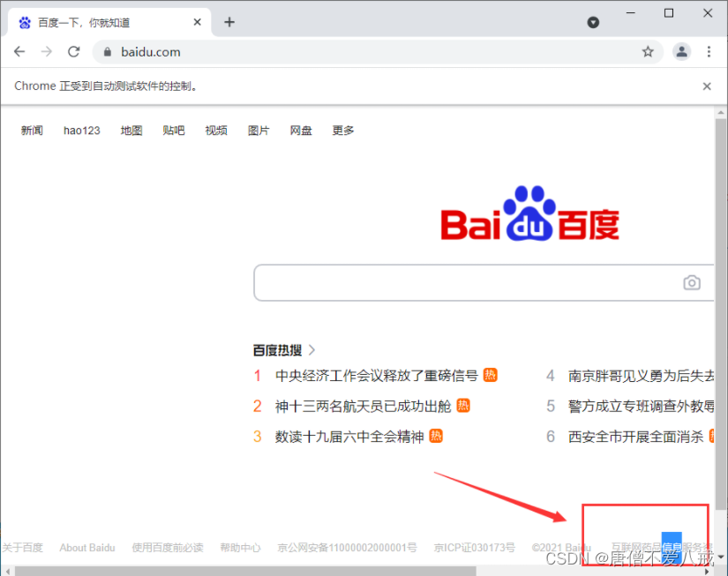Open hot search 数读十九届六中全会精神
The image size is (728, 576).
349,437
